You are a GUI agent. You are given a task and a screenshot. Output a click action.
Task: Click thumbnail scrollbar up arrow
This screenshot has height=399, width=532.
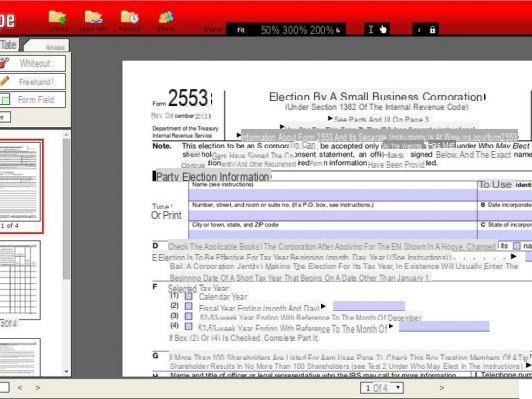66,135
